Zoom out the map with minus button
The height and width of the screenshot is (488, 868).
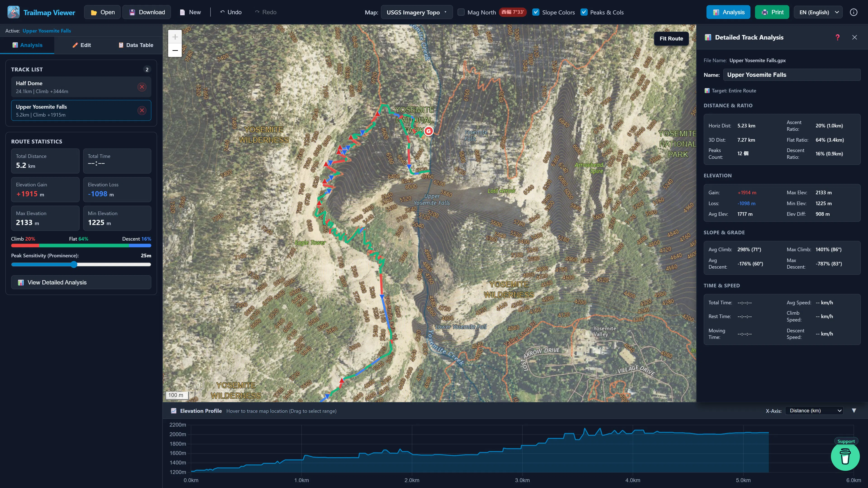click(x=175, y=50)
